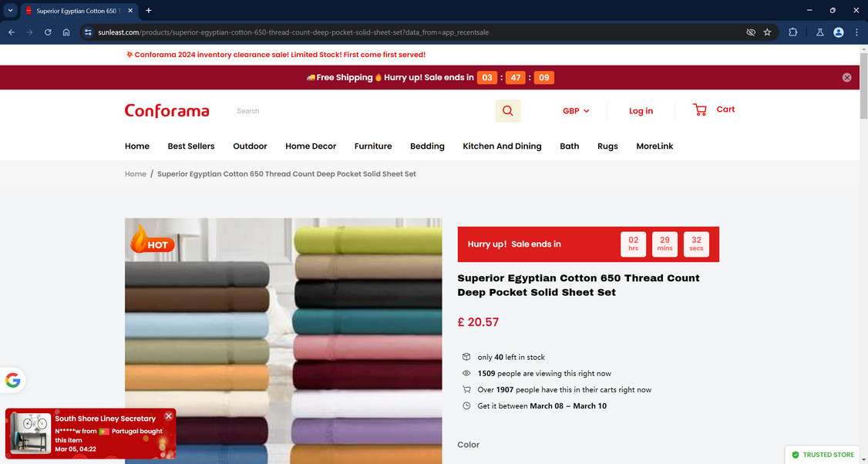Click the browser back arrow

[12, 32]
